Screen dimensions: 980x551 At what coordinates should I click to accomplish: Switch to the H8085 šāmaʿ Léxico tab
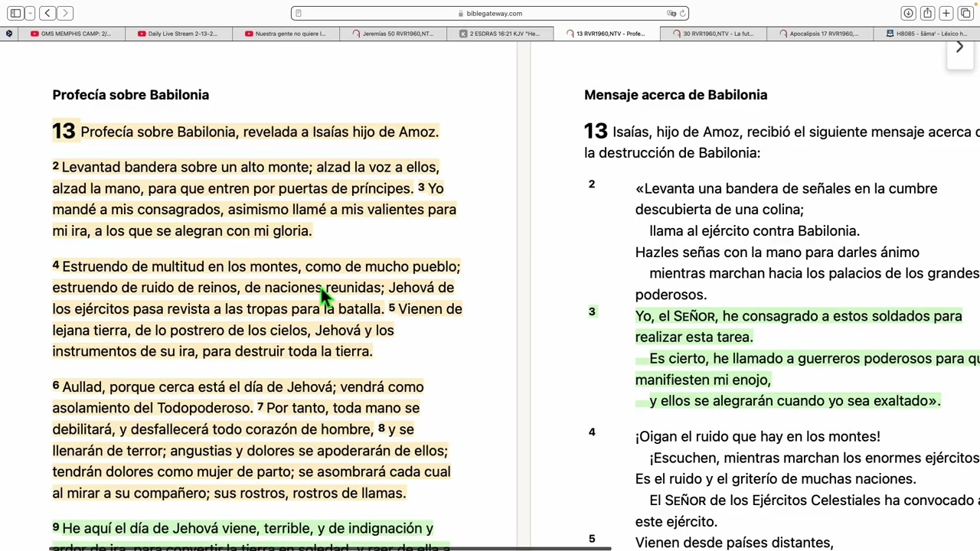point(927,34)
